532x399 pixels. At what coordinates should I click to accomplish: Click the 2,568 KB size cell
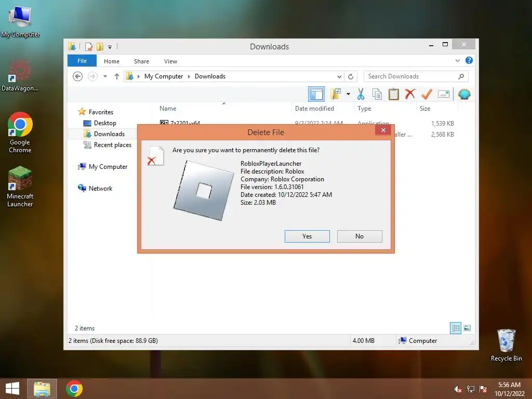(443, 135)
